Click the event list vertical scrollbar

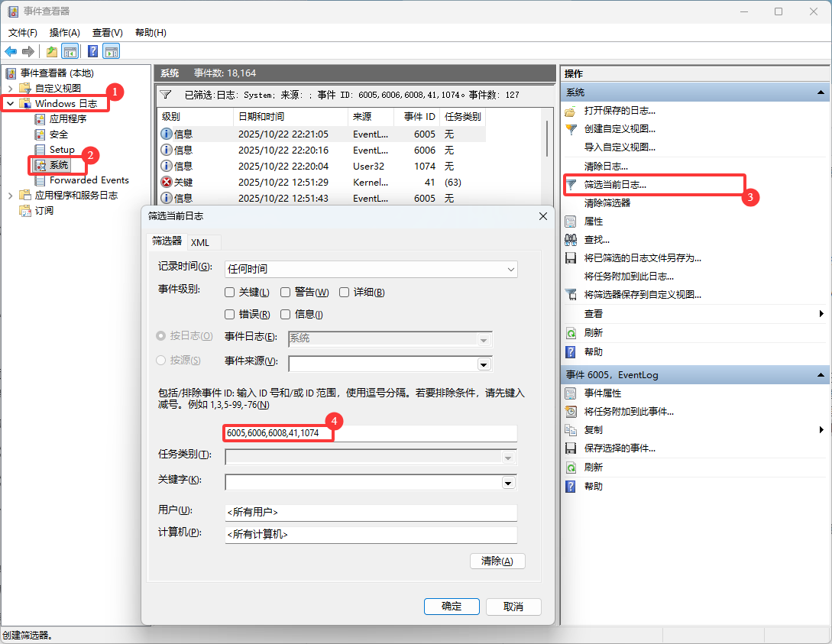[547, 138]
